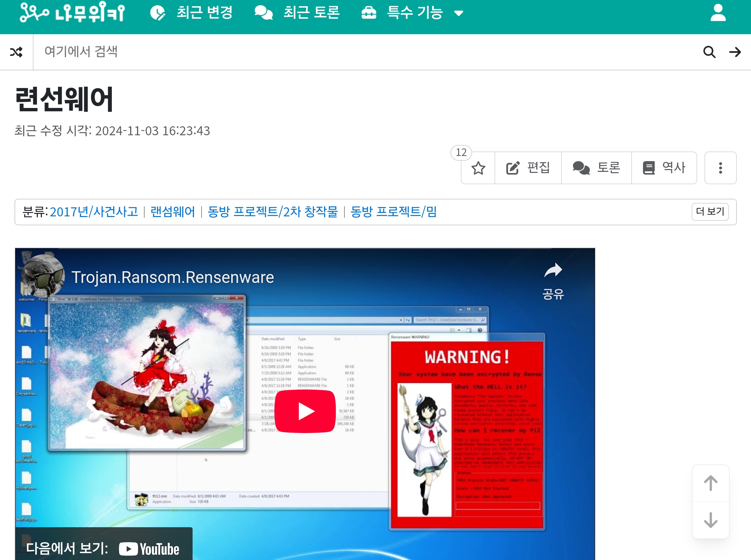Open the three-dot more options menu
Viewport: 751px width, 560px height.
(x=720, y=168)
